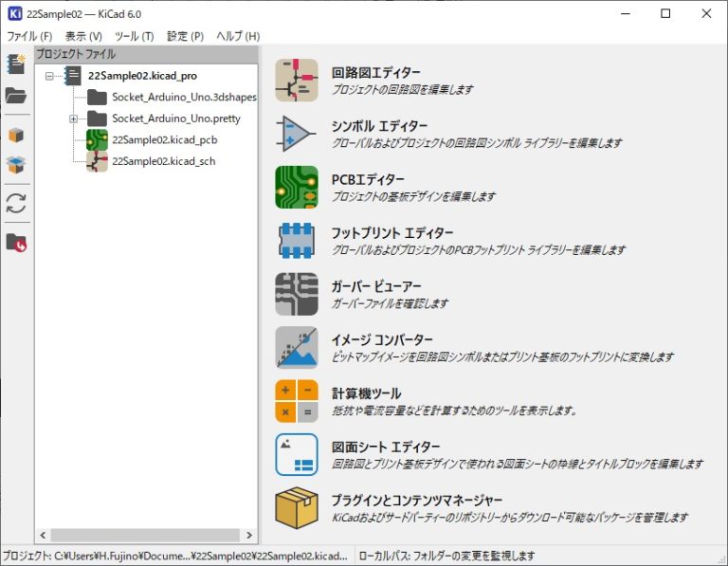Open the Drawing Sheet Editor icon (図面シート エディター)

[x=296, y=454]
